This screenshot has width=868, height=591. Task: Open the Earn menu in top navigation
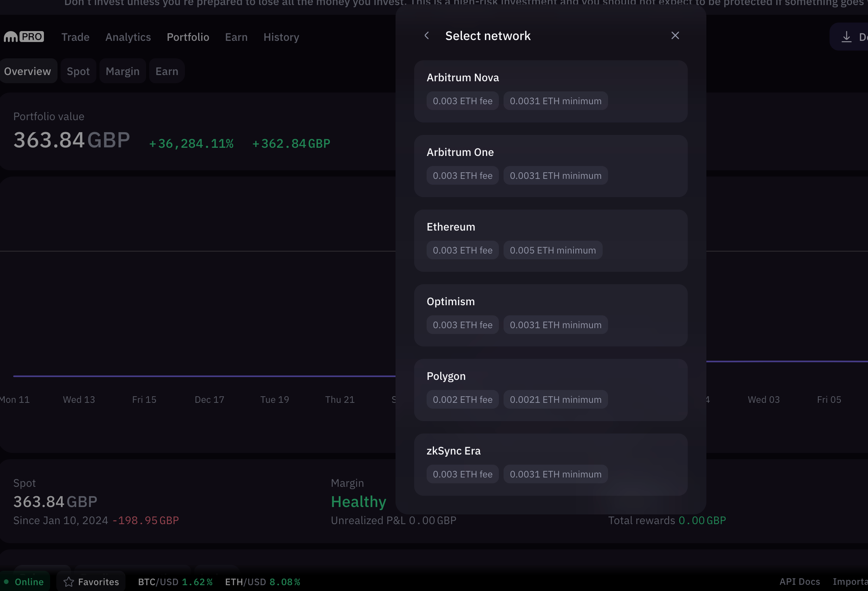236,37
